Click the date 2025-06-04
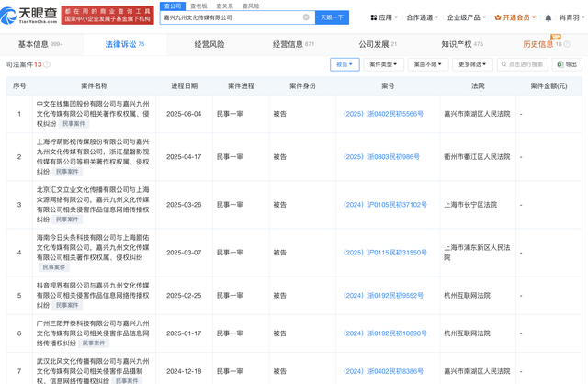Viewport: 588px width, 384px height. (184, 114)
